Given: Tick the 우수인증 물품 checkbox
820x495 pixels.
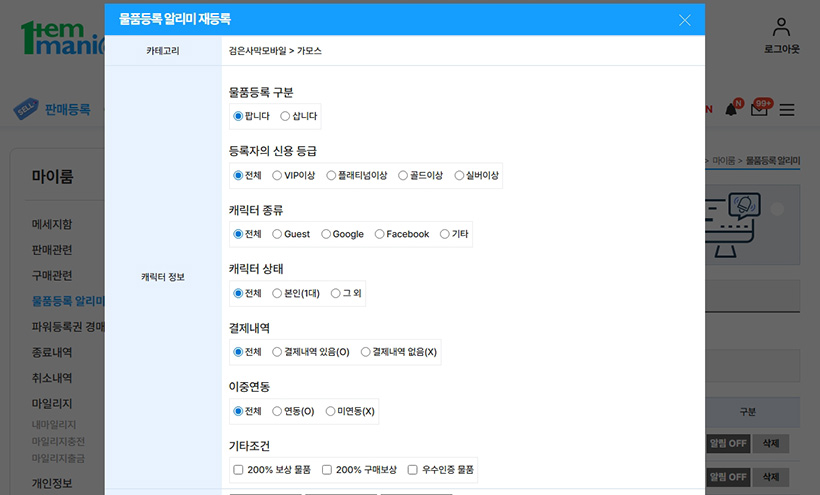Looking at the screenshot, I should pyautogui.click(x=412, y=469).
